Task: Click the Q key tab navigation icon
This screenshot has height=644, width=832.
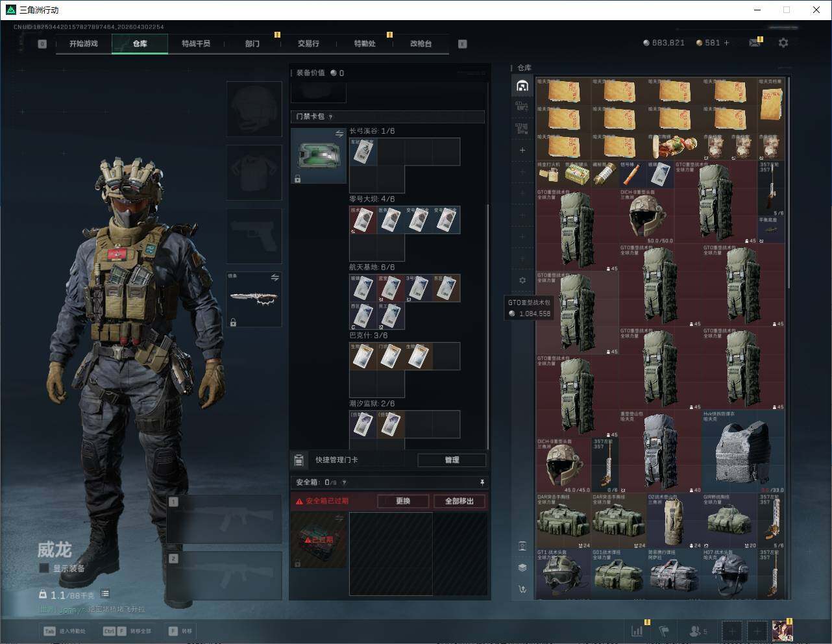Action: coord(42,44)
